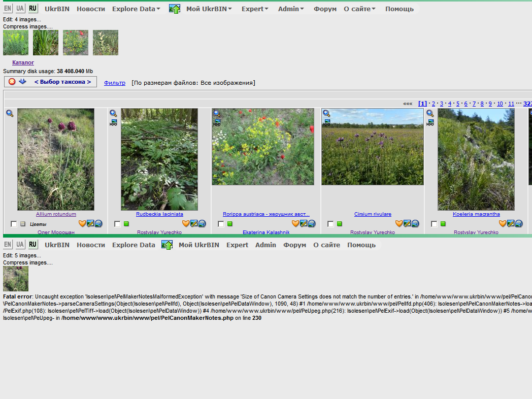Open the Новости menu item in the top bar
This screenshot has height=399, width=532.
(91, 9)
